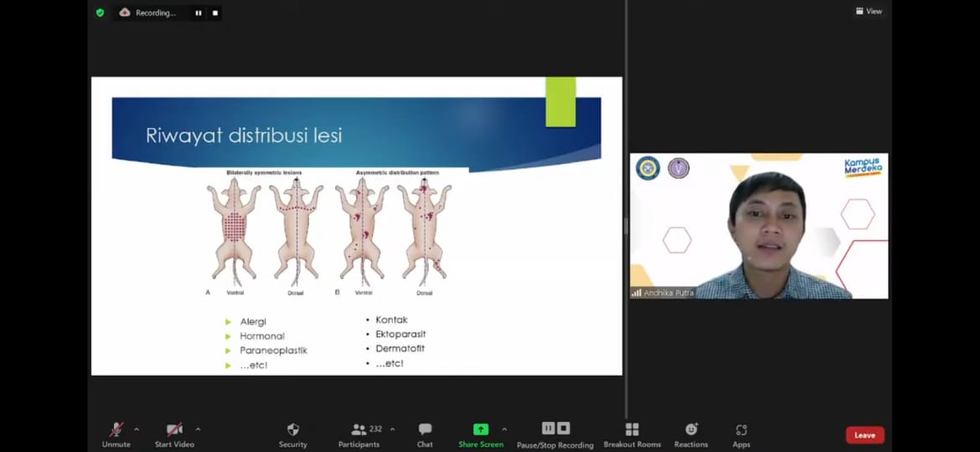980x452 pixels.
Task: Open the Chat panel
Action: click(x=425, y=430)
